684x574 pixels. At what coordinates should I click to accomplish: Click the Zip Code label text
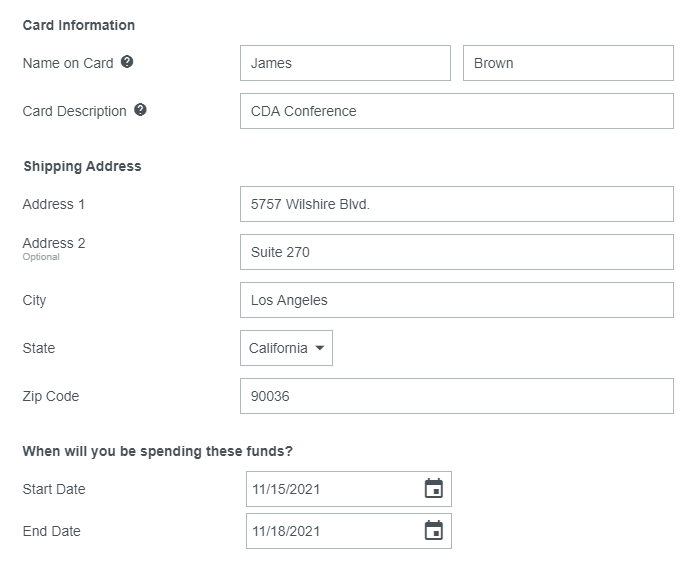click(51, 396)
